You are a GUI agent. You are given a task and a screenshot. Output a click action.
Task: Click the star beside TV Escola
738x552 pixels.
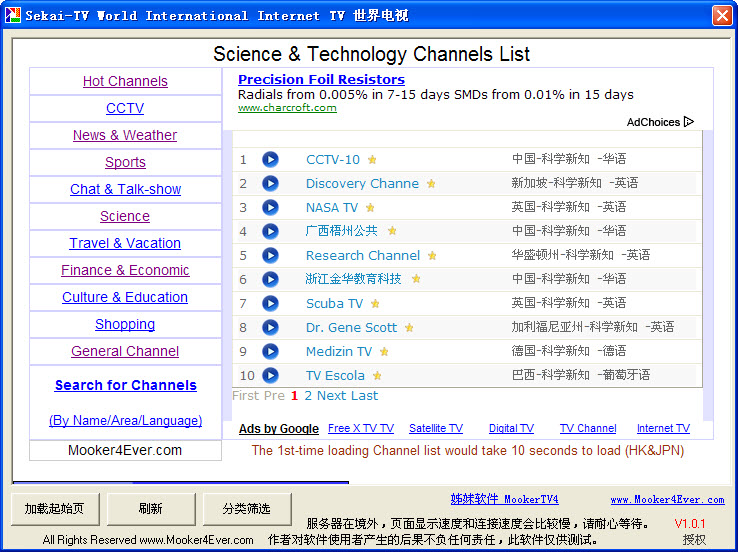[x=377, y=376]
